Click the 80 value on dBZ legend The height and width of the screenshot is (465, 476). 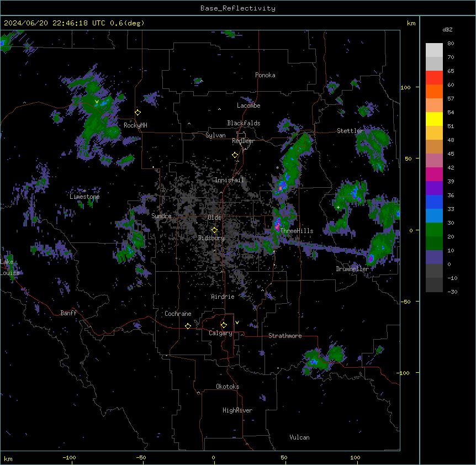click(451, 44)
